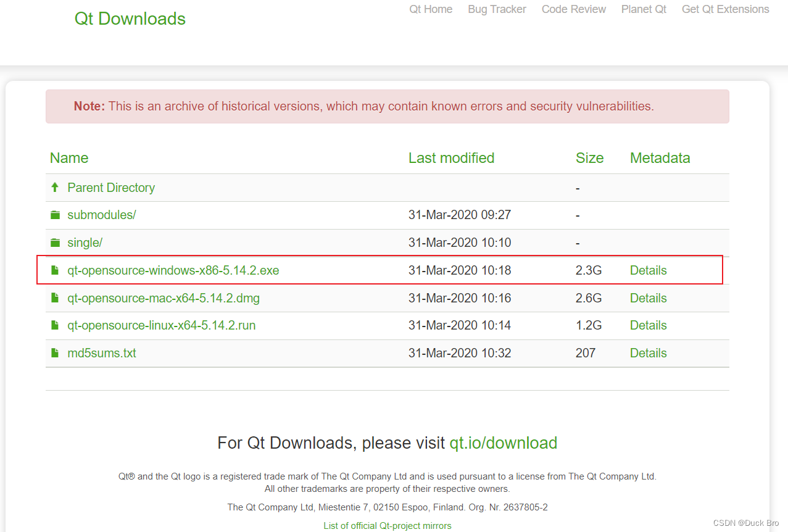
Task: Click the 1.2G size value
Action: [x=589, y=325]
